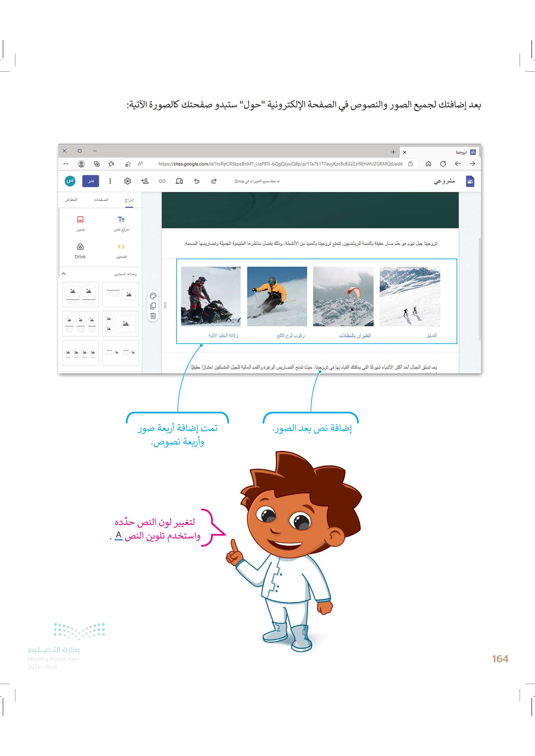
Task: Click the share with others icon
Action: (145, 181)
